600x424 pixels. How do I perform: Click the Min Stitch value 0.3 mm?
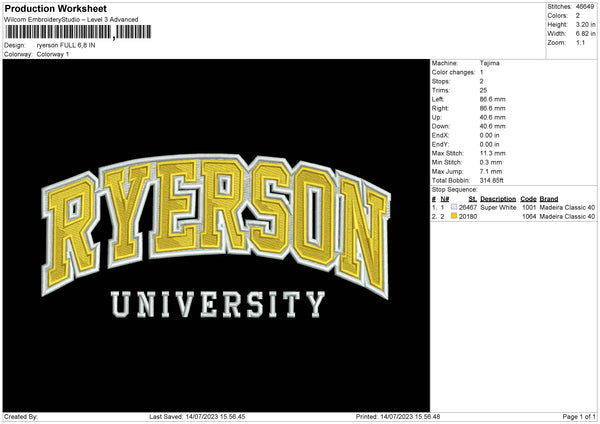pyautogui.click(x=491, y=162)
